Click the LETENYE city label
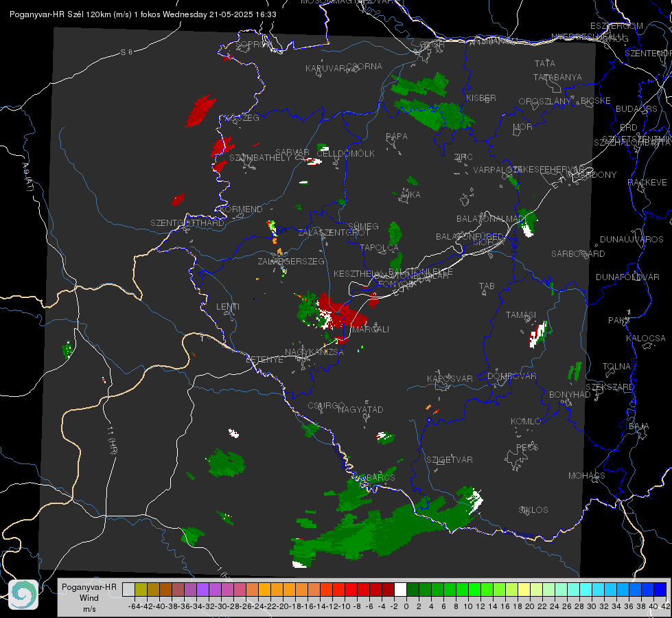 (x=264, y=359)
